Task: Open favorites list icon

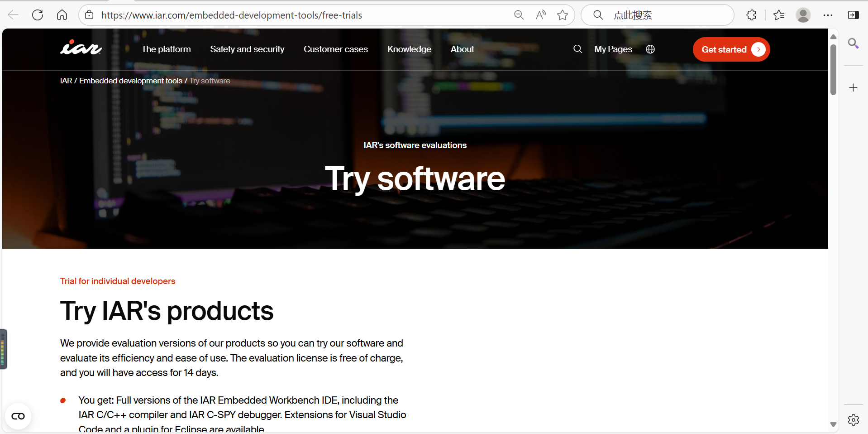Action: click(x=779, y=15)
